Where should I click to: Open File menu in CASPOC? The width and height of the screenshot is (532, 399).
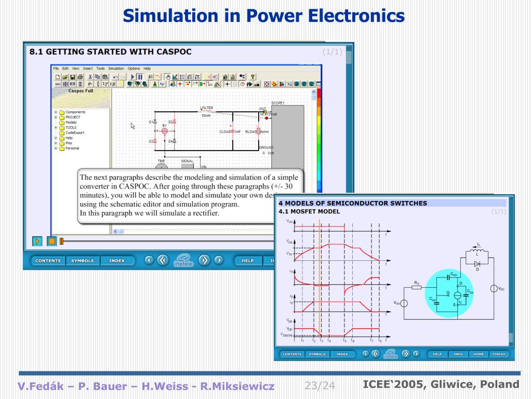click(56, 68)
